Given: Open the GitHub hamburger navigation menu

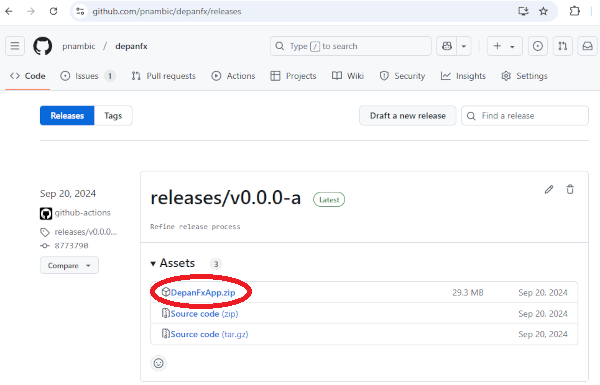Looking at the screenshot, I should [x=15, y=46].
